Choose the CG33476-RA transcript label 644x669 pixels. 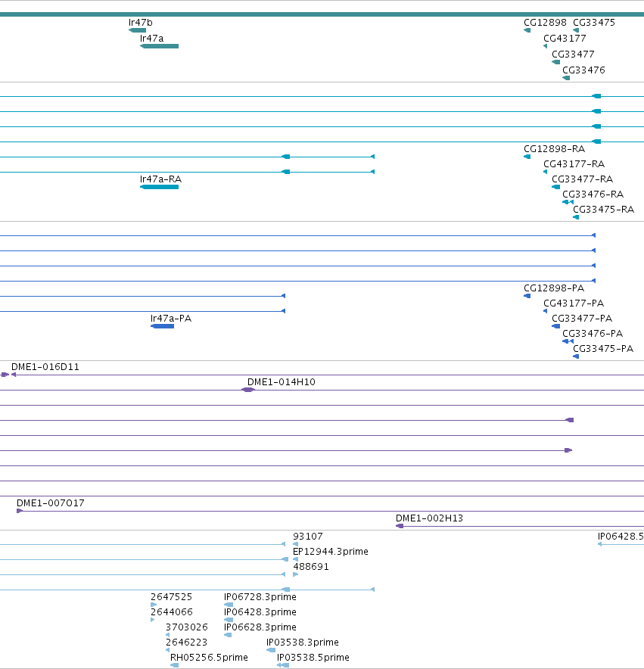click(593, 194)
